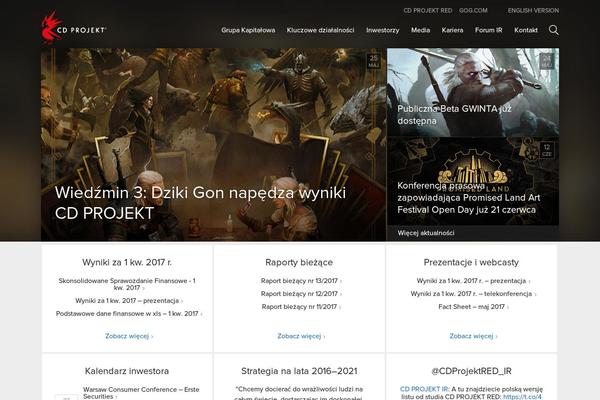Open Grupa Kapitałowa menu
Screen dimensions: 600x400
tap(248, 30)
